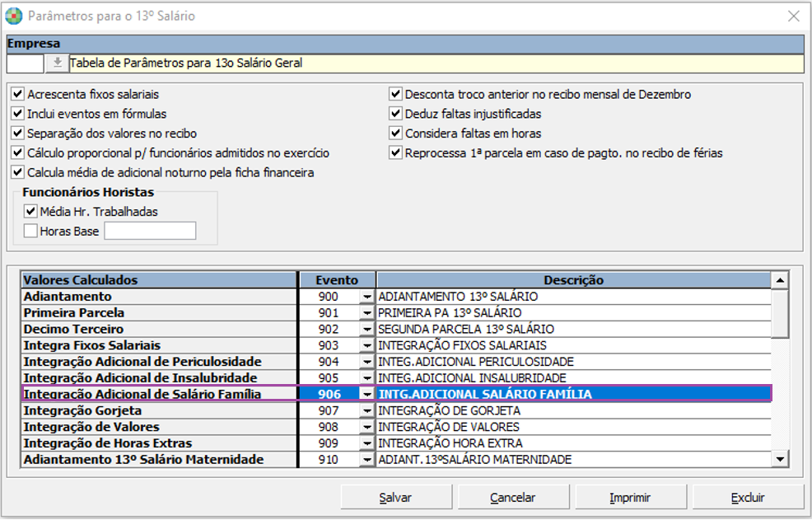Open event dropdown for Integra Fixos Salariais 903
This screenshot has height=520, width=812.
(x=367, y=346)
